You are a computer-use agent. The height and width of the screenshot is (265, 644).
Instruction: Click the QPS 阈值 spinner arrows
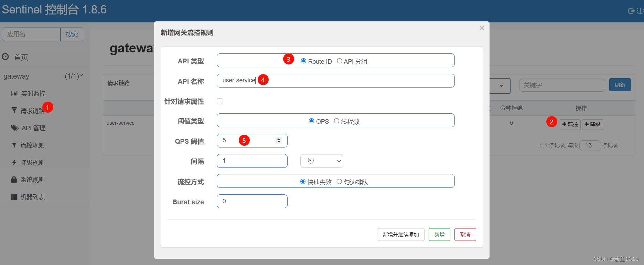(x=279, y=140)
